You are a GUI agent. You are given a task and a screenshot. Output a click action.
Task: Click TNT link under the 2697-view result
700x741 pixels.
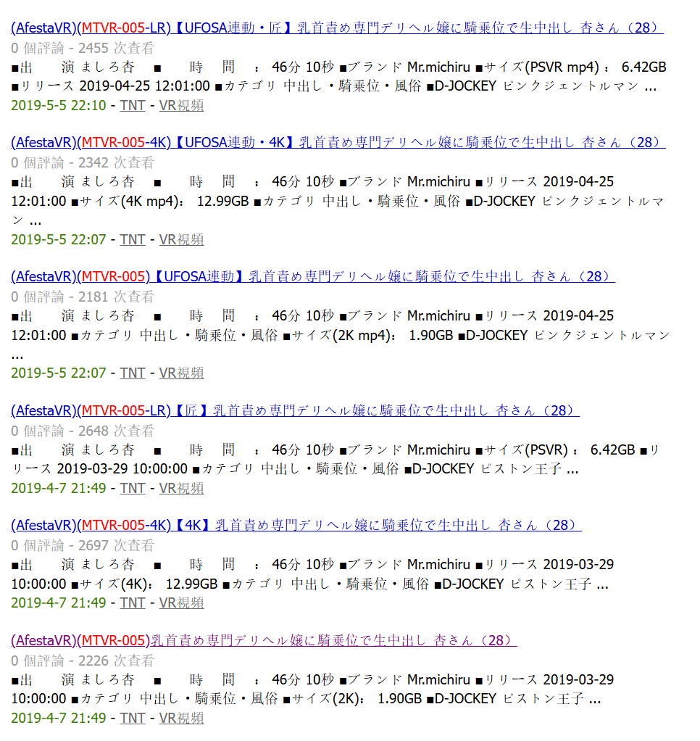pos(133,603)
